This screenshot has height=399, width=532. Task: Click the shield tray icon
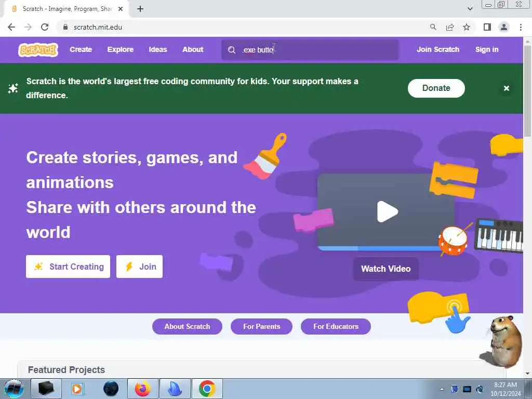pos(454,389)
